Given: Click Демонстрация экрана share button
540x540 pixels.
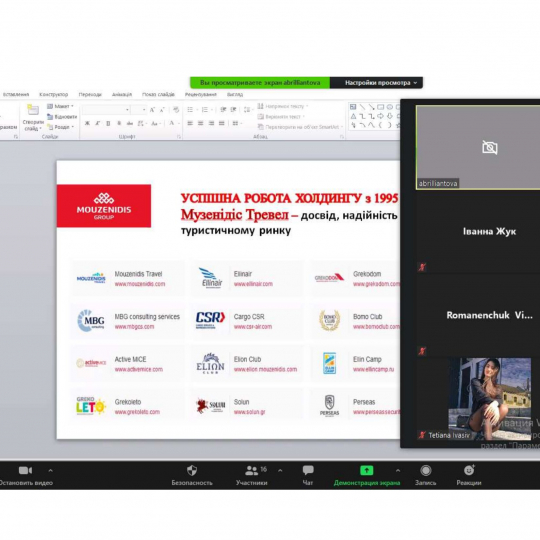Looking at the screenshot, I should click(366, 476).
